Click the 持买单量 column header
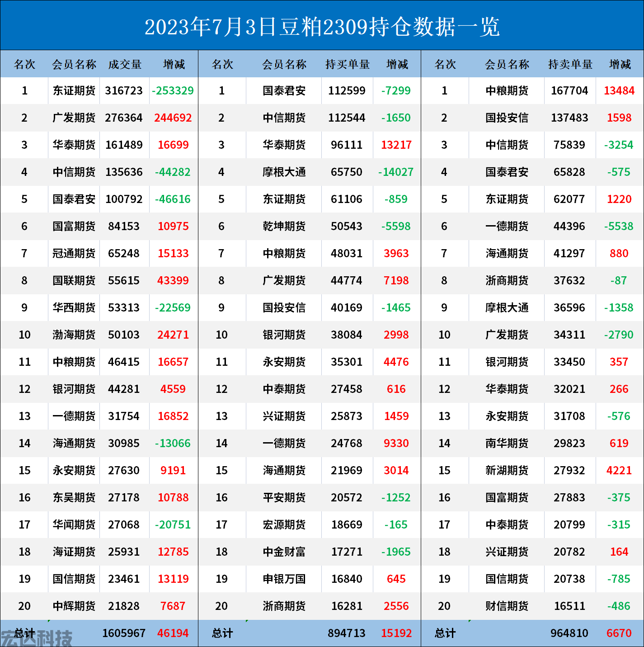Viewport: 644px width, 647px height. tap(347, 64)
